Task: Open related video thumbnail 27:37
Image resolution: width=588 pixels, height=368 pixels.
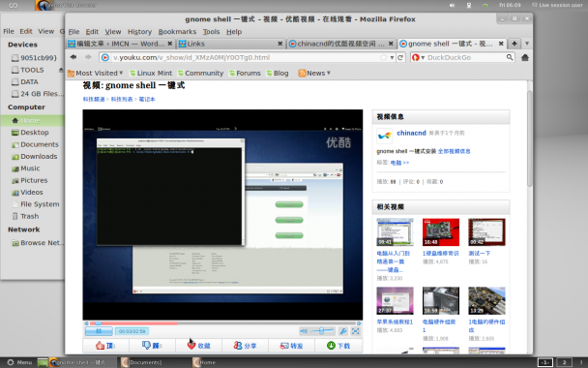Action: pyautogui.click(x=395, y=301)
